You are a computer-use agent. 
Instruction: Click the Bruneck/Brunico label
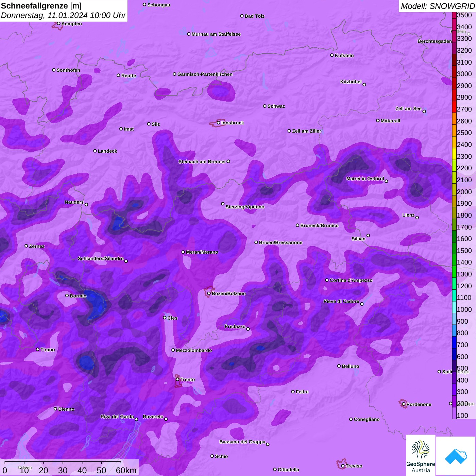click(x=319, y=225)
